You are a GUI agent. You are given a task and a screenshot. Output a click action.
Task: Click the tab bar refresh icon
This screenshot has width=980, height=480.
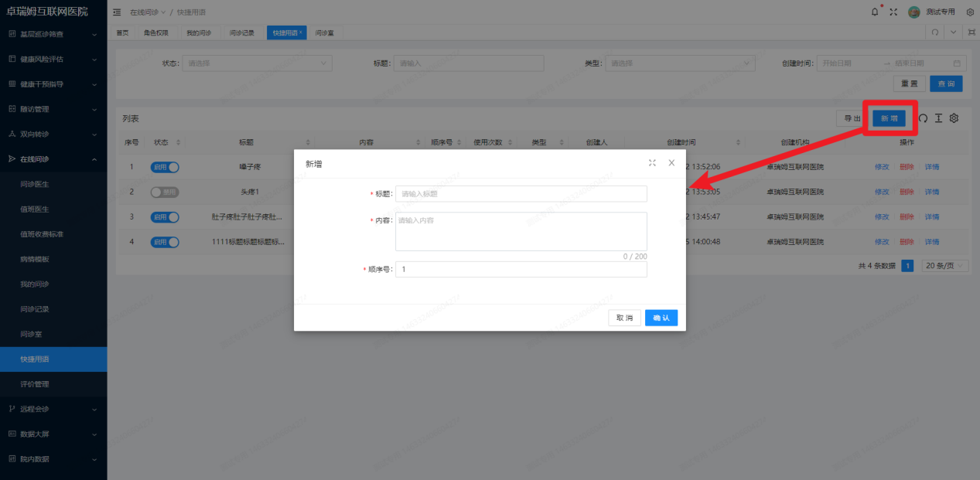[x=935, y=32]
